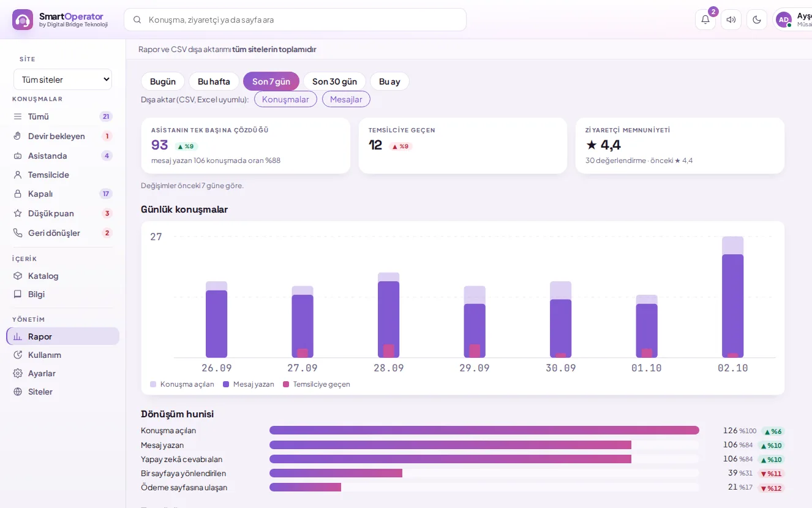Screen dimensions: 812x508
Task: Select the Bu hafta range tab
Action: [x=214, y=82]
